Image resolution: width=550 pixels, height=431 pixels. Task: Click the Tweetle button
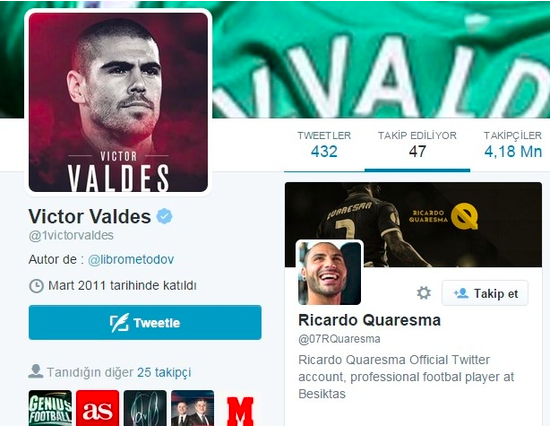coord(145,322)
